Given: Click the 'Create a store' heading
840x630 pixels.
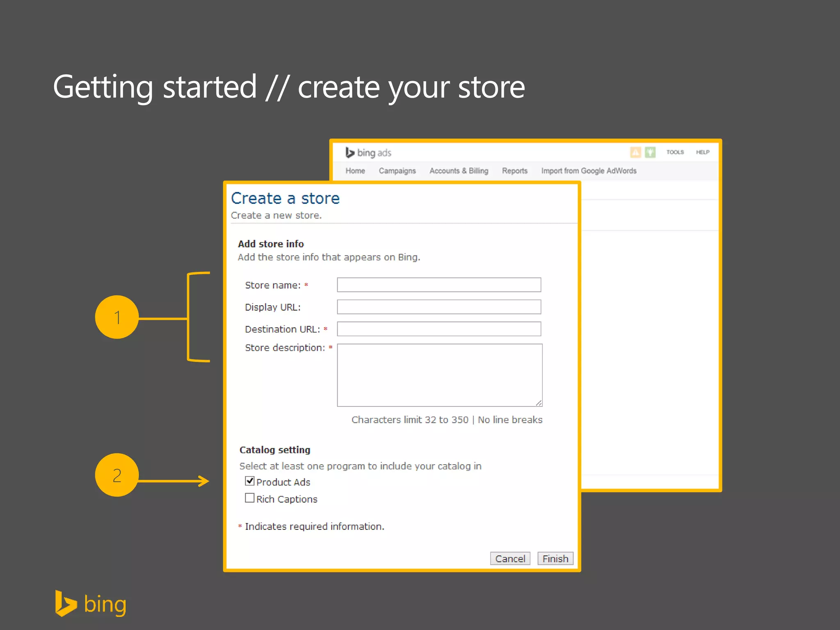Looking at the screenshot, I should [x=285, y=199].
